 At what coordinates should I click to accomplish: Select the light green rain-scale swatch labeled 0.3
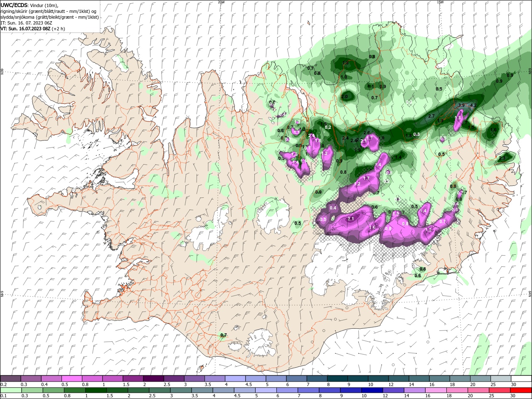[x=32, y=390]
